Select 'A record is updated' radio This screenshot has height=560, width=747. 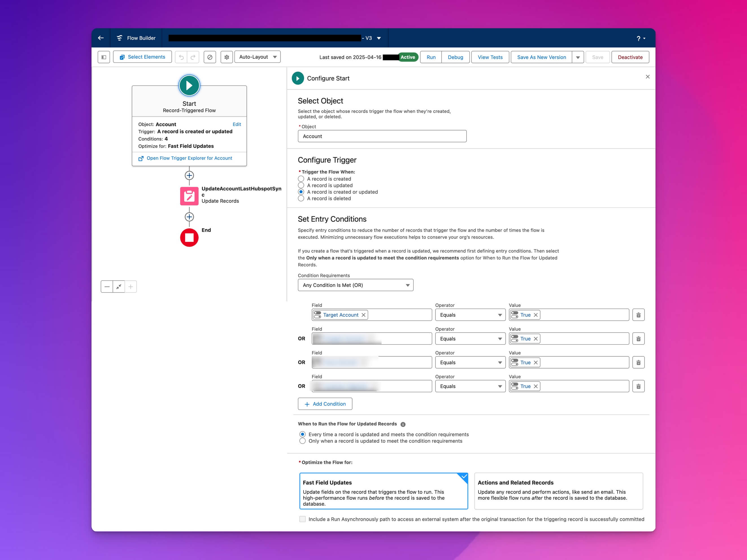(301, 185)
